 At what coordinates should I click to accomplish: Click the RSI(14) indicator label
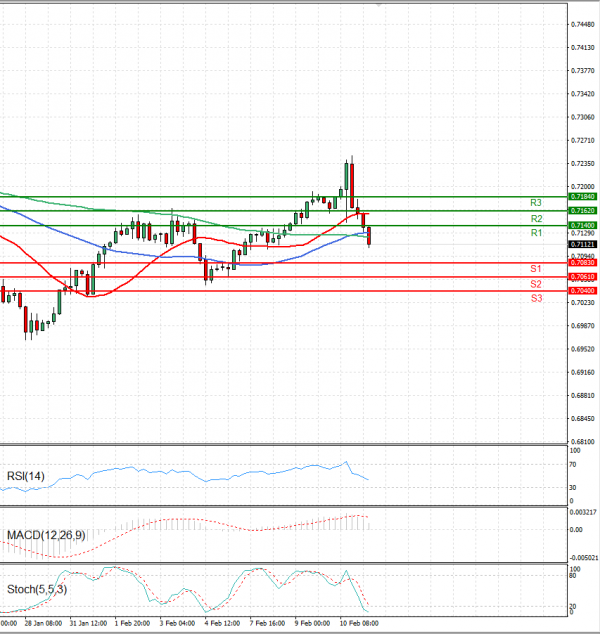pos(25,476)
